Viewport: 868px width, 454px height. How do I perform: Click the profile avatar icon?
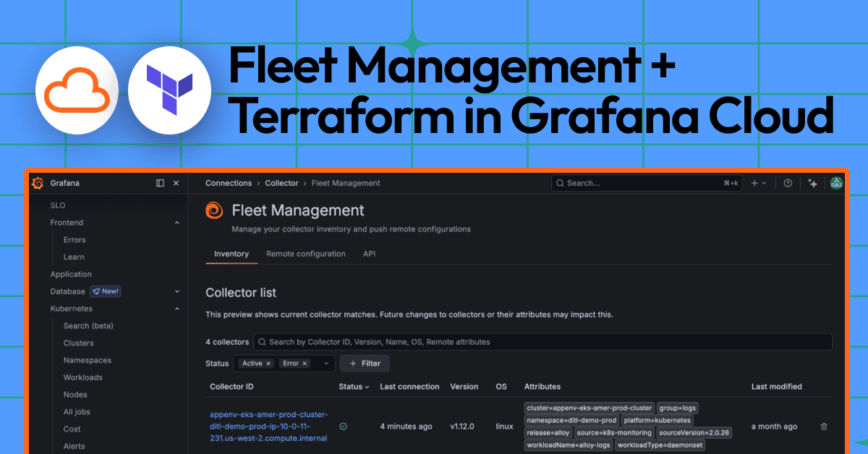[837, 183]
